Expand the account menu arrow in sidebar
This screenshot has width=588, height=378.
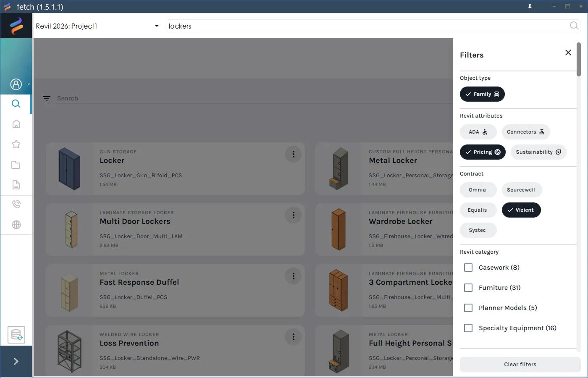[x=29, y=84]
